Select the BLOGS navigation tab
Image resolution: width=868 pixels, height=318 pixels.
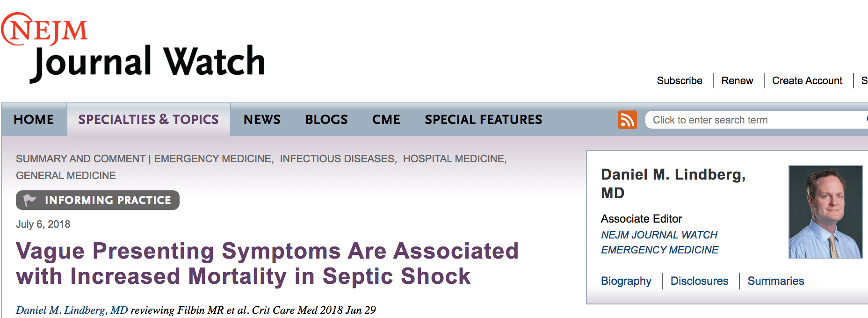pos(326,120)
